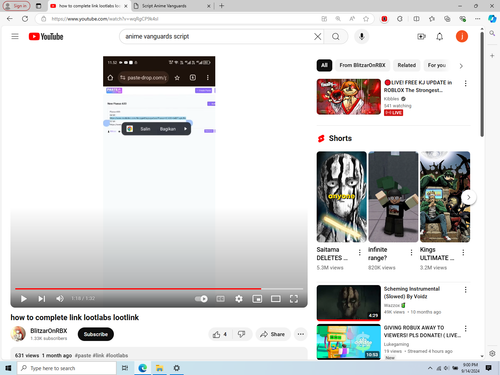500x375 pixels.
Task: Click the page vertical scrollbar
Action: click(x=482, y=84)
